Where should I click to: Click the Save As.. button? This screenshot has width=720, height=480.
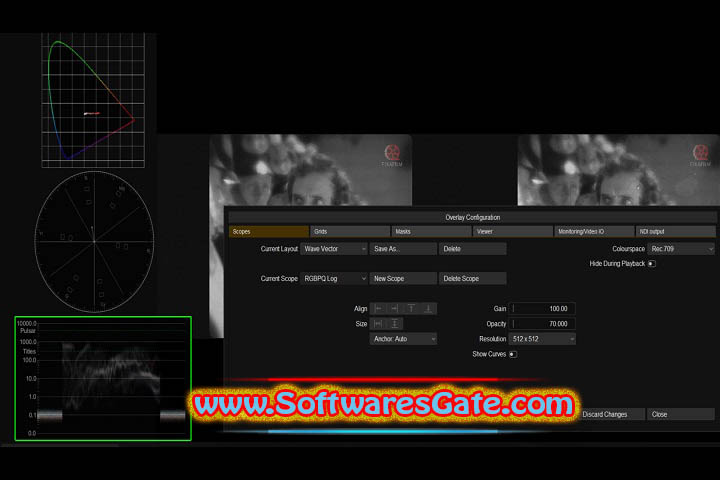click(x=403, y=248)
